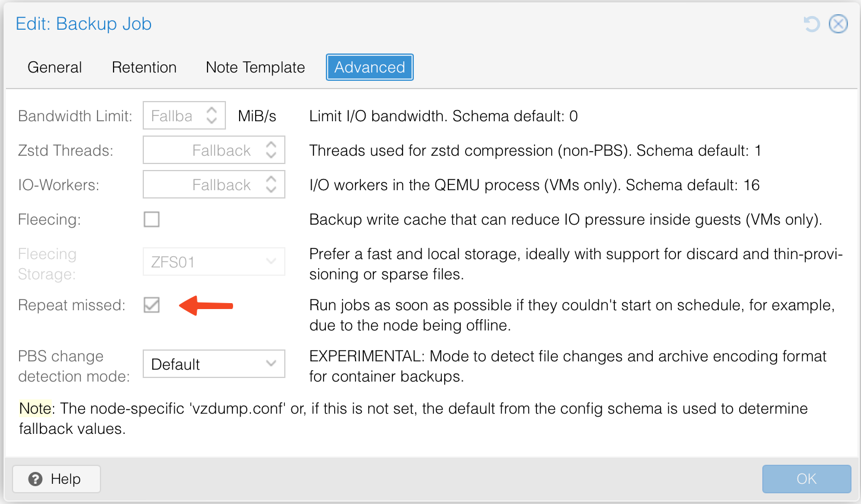Switch to the General tab
The width and height of the screenshot is (861, 504).
coord(55,67)
